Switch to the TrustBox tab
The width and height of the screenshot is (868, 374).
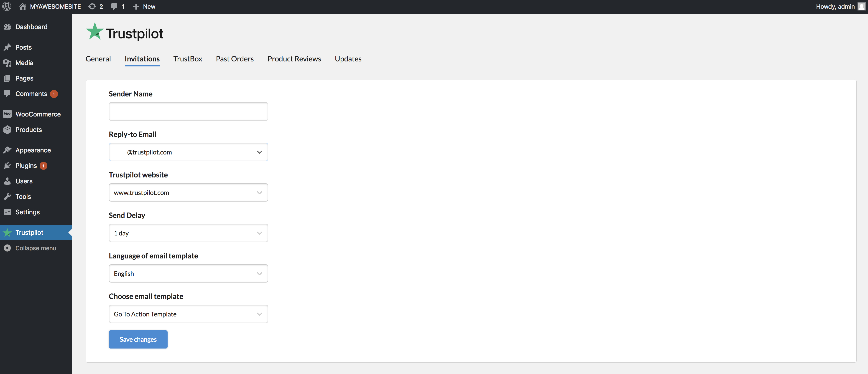pos(188,59)
